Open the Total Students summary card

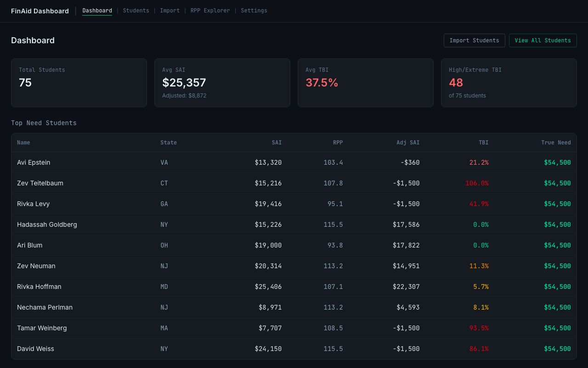click(x=79, y=83)
